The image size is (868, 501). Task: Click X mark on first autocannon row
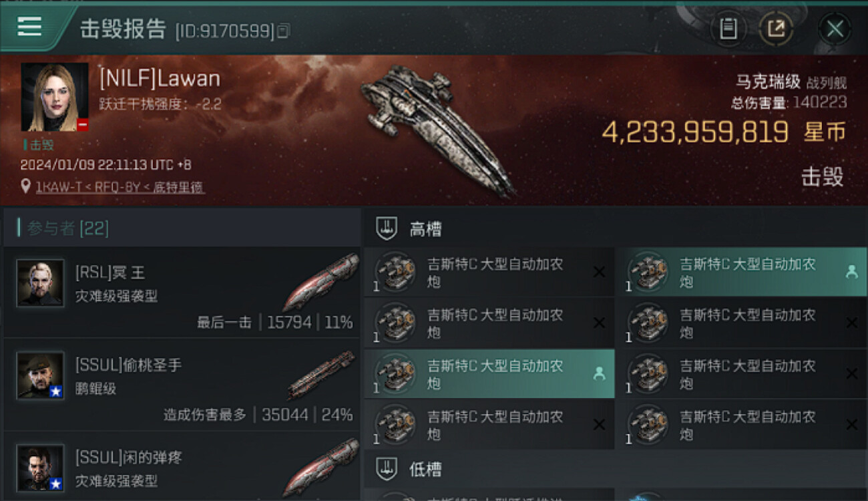(x=599, y=272)
